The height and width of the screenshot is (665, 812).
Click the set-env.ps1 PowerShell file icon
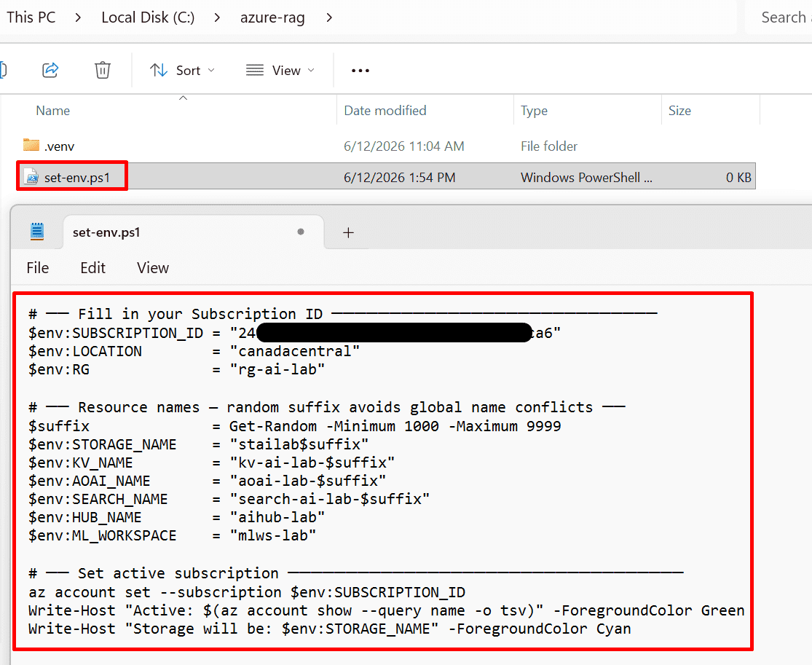[31, 177]
